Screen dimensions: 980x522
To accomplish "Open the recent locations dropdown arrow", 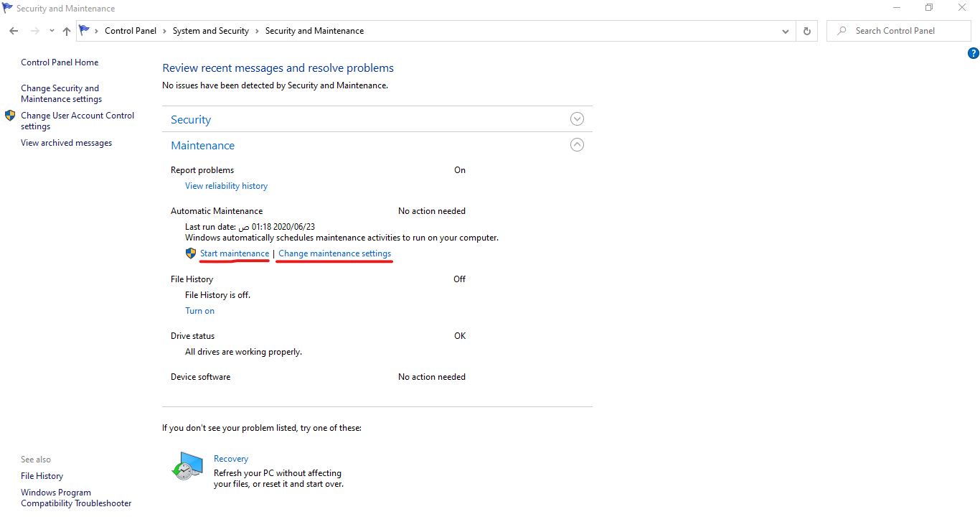I will pos(52,31).
